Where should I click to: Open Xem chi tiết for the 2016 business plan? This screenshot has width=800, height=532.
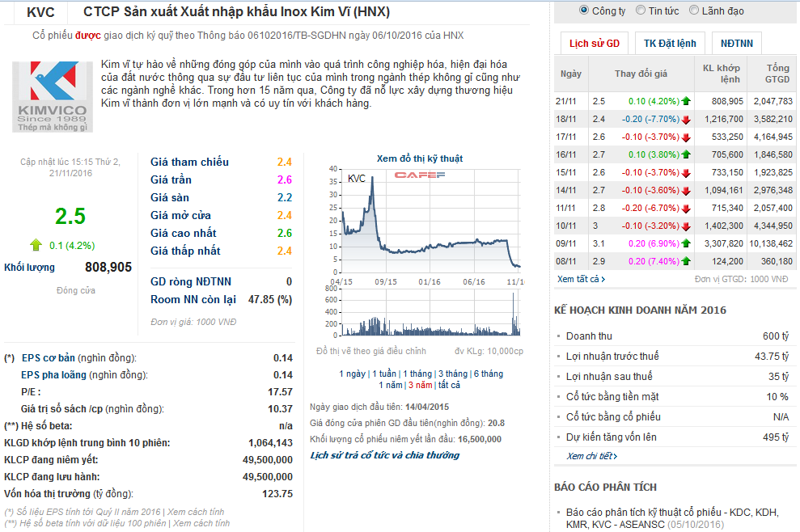(592, 456)
